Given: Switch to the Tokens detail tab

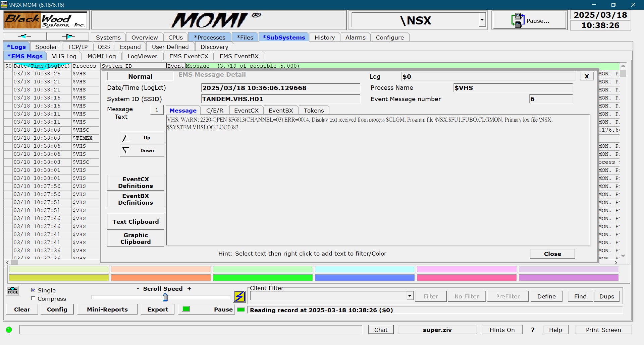Looking at the screenshot, I should click(x=314, y=110).
